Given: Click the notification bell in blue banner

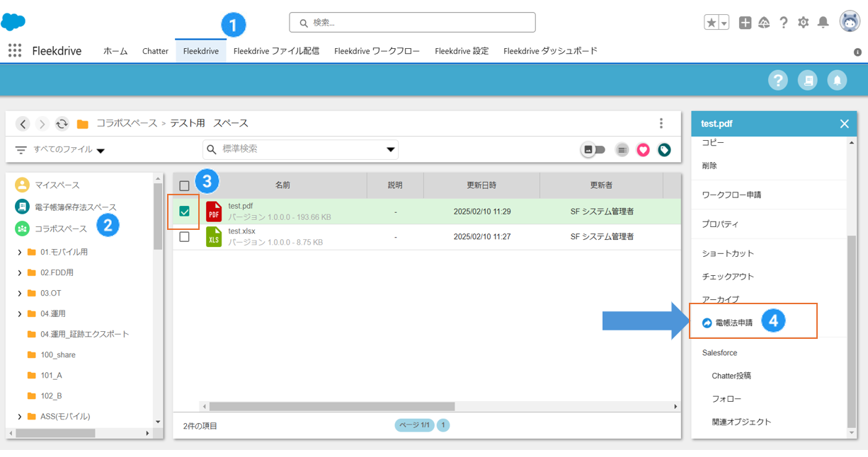Looking at the screenshot, I should coord(837,80).
